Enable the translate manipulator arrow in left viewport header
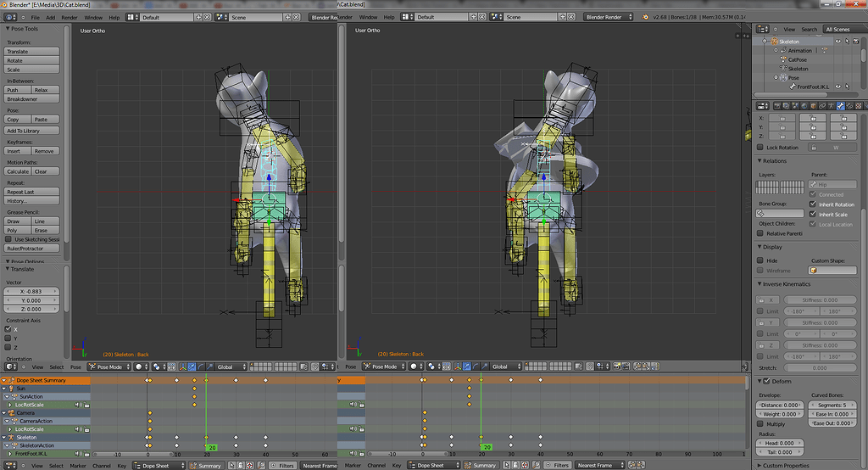Image resolution: width=868 pixels, height=470 pixels. (192, 366)
